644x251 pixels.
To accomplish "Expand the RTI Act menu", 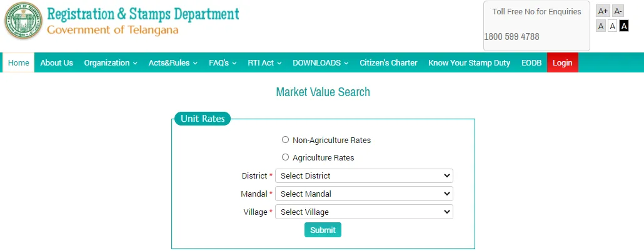I will tap(264, 63).
